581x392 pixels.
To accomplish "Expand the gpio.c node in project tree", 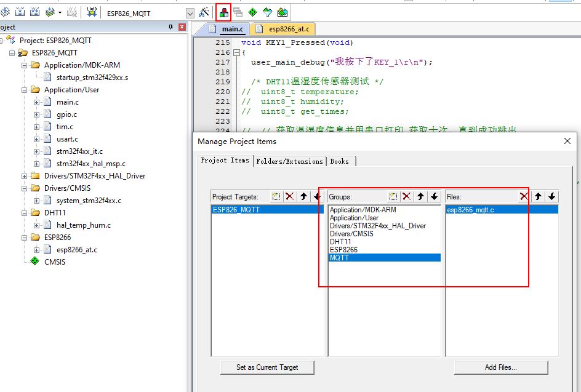I will point(36,114).
